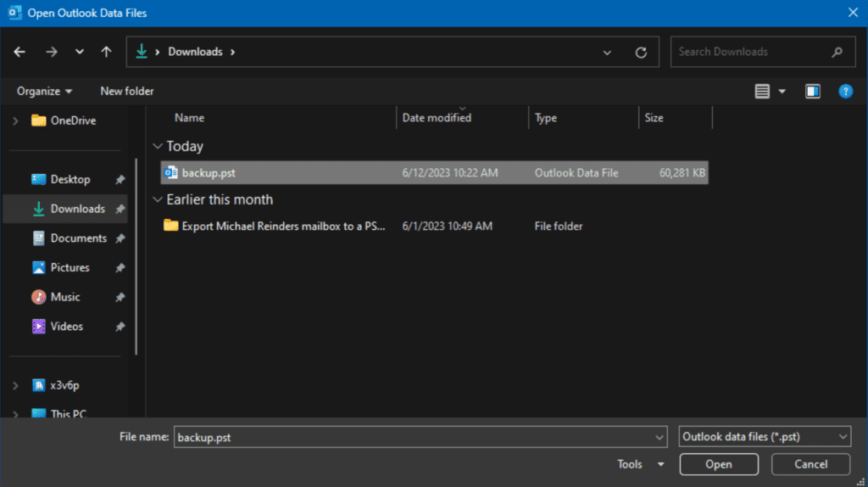The image size is (868, 487).
Task: Sort by Date modified column
Action: pyautogui.click(x=437, y=118)
